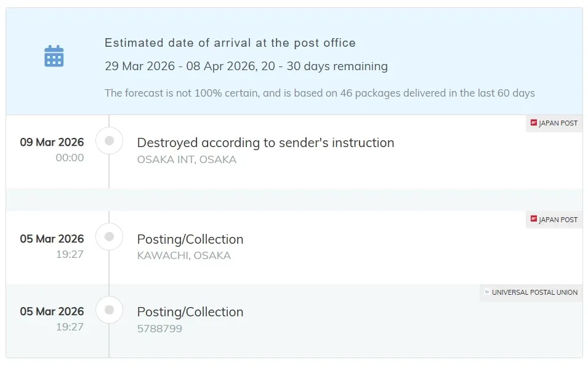Image resolution: width=588 pixels, height=368 pixels.
Task: Click the blue calendar icon
Action: [x=54, y=56]
